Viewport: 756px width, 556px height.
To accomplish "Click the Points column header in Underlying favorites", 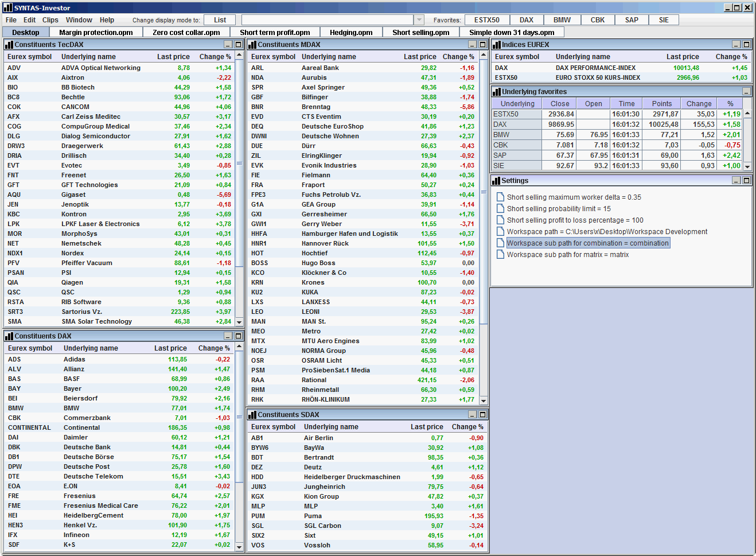I will pos(662,104).
